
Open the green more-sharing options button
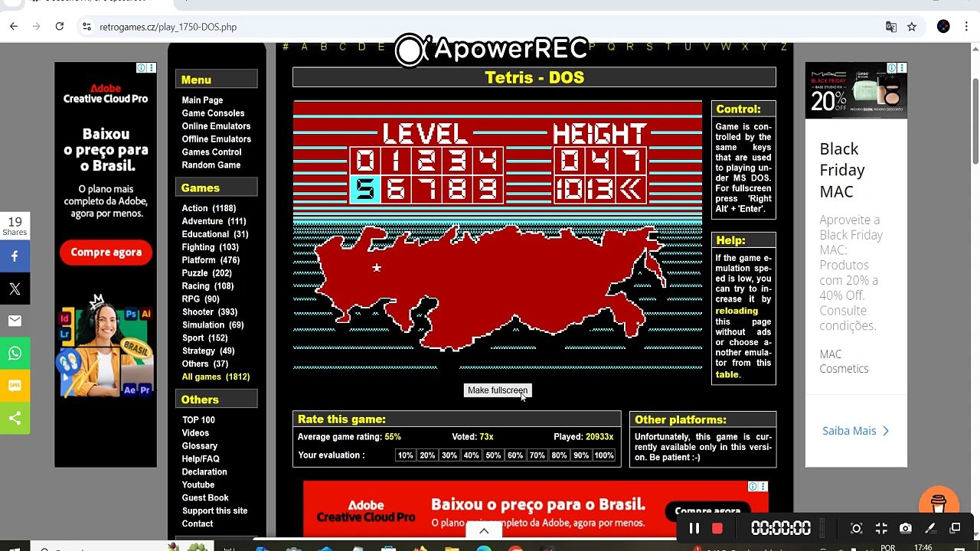pos(15,418)
